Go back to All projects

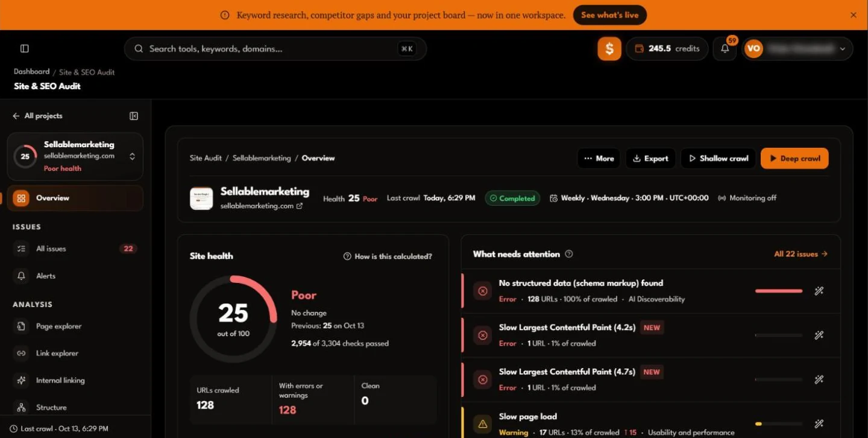pos(37,116)
